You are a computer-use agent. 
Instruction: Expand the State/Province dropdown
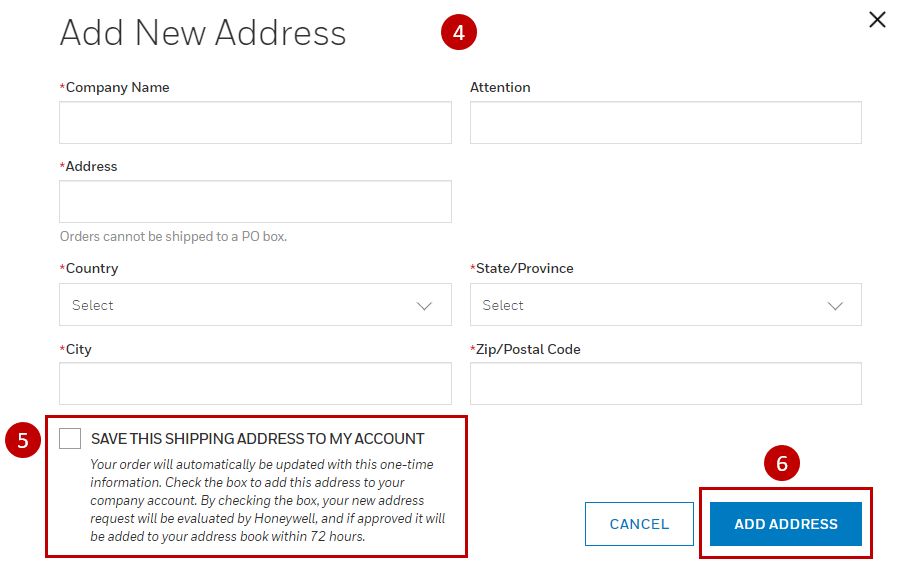tap(665, 305)
